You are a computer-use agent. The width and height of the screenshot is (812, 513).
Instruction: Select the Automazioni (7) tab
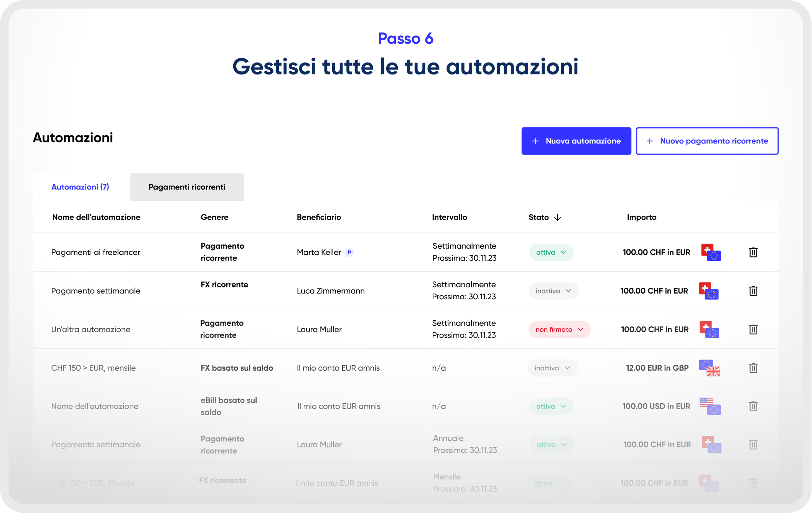pos(80,187)
